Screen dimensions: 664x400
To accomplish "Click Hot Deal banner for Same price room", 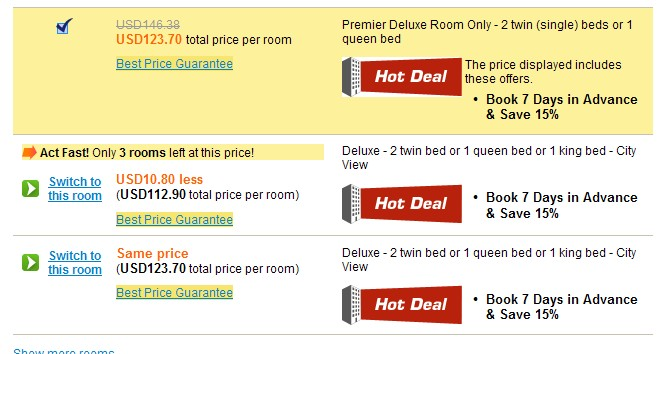I will 401,305.
